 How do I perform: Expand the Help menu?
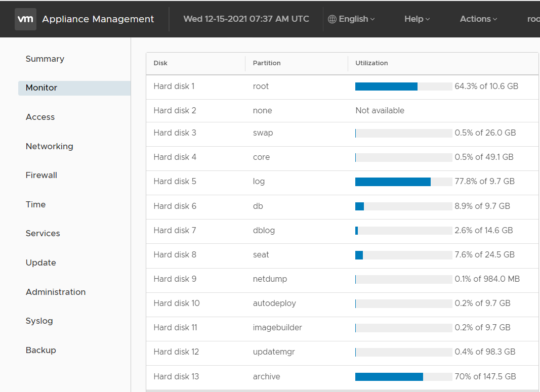click(417, 19)
